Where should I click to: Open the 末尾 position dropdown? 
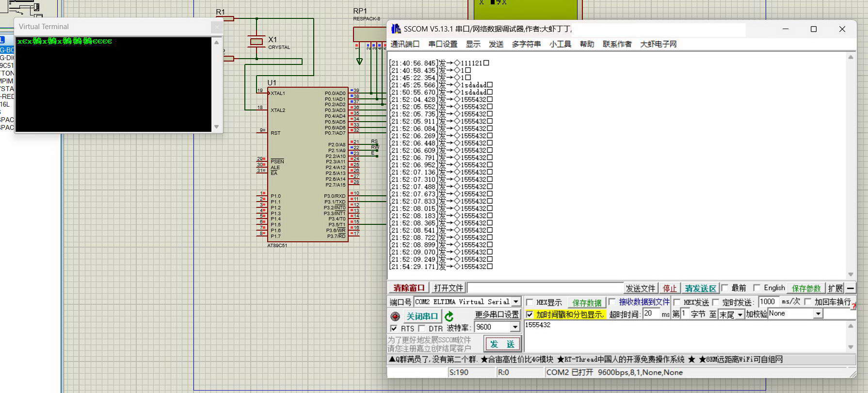(x=739, y=314)
